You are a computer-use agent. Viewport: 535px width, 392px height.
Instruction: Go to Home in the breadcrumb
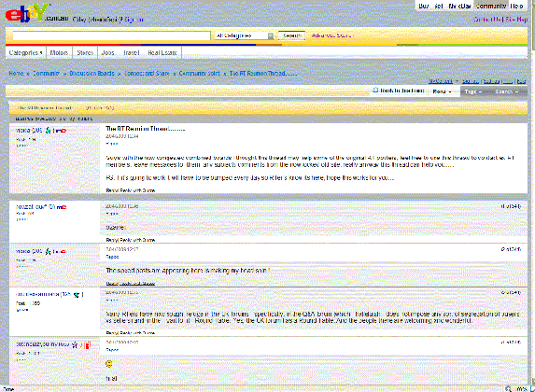coord(16,74)
